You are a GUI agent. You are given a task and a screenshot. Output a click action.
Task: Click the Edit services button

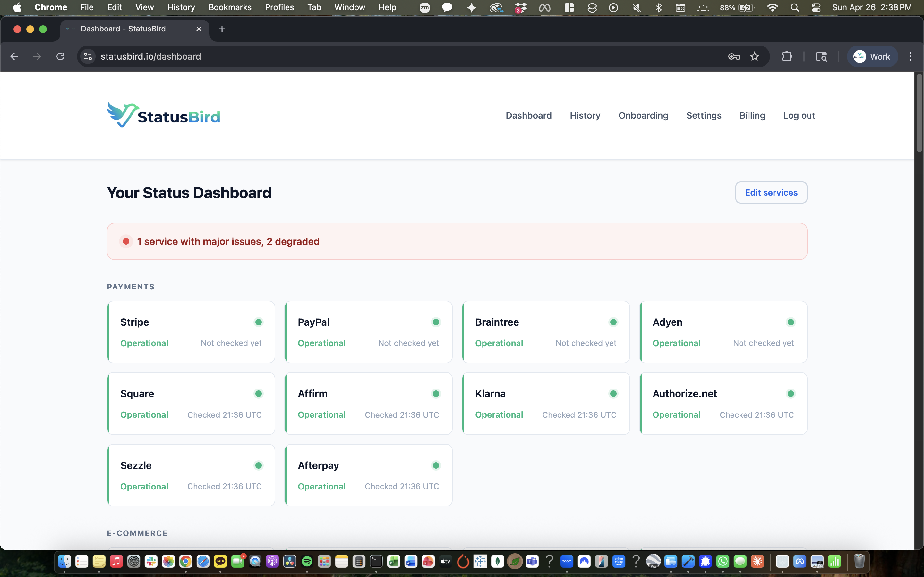771,192
